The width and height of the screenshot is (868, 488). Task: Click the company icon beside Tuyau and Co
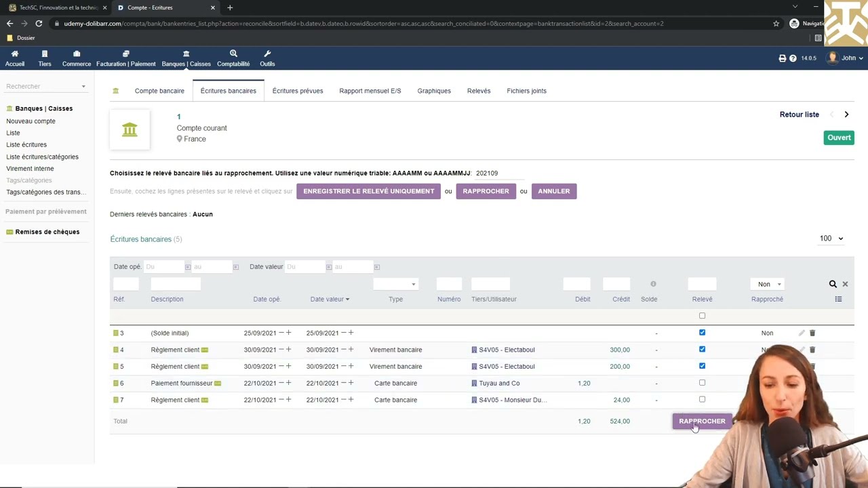(474, 383)
